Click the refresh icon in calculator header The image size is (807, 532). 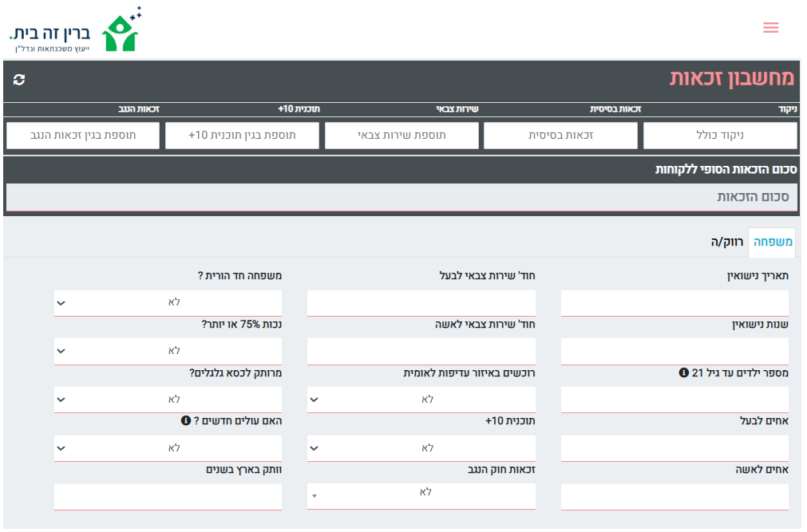[x=19, y=79]
